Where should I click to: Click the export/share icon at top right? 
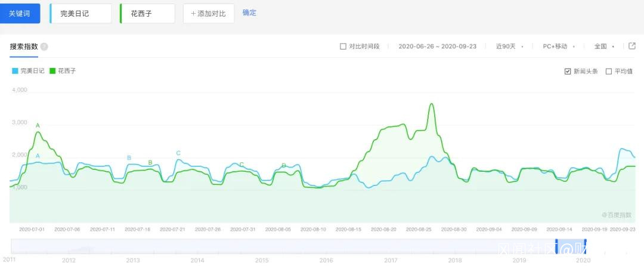(x=632, y=46)
